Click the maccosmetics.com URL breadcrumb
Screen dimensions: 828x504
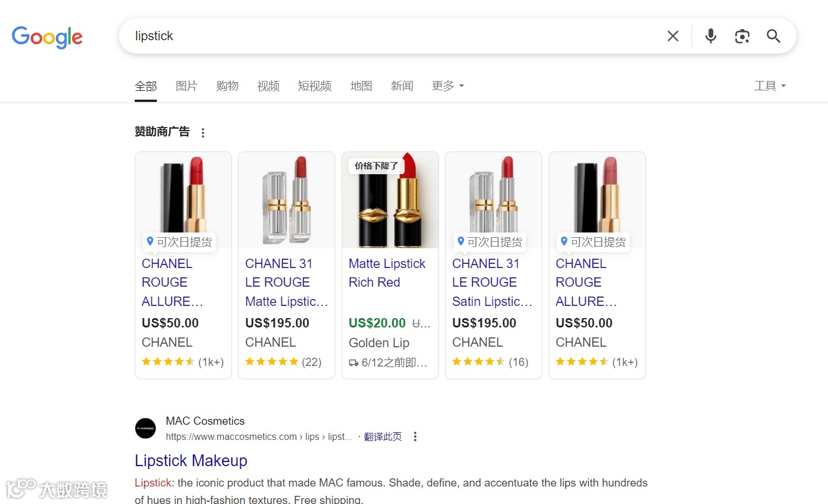coord(259,437)
